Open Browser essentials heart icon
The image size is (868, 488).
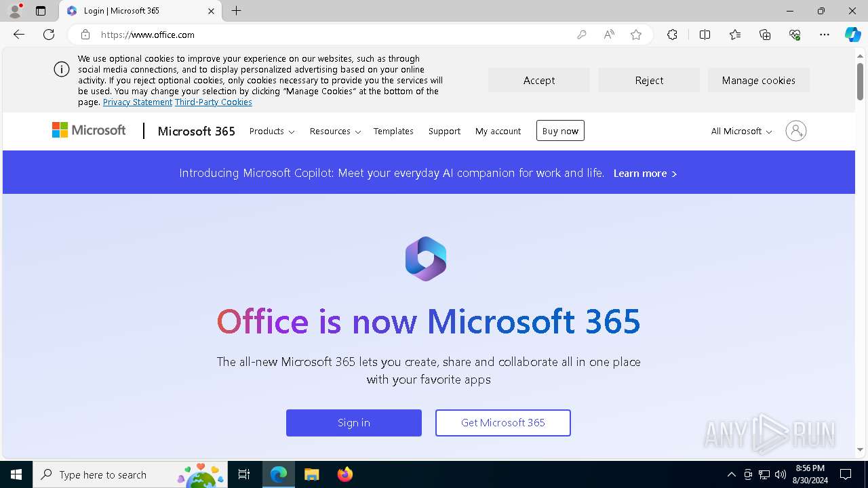pos(795,35)
